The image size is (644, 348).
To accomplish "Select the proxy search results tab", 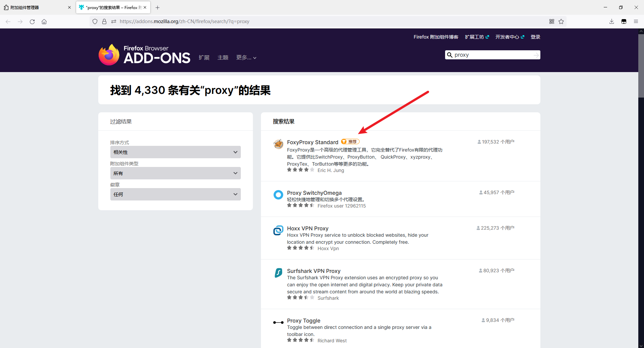I will [x=113, y=7].
